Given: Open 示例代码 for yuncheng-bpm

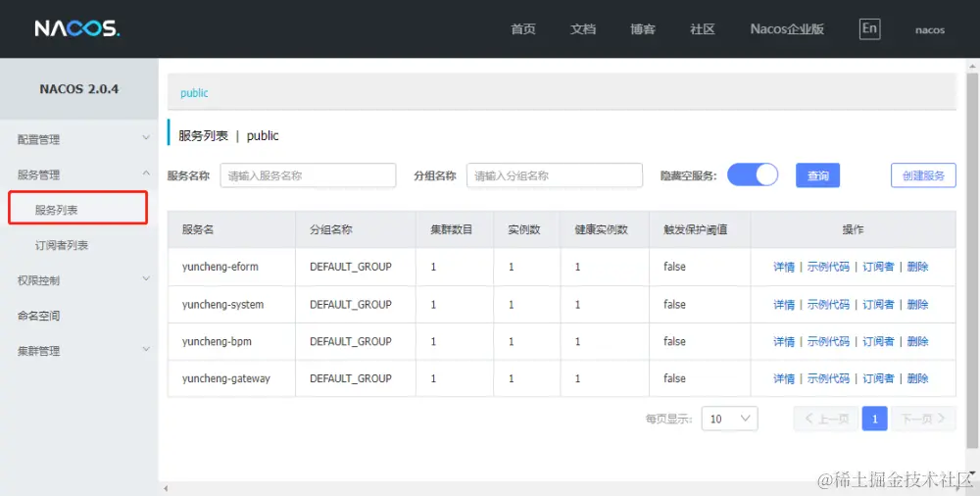Looking at the screenshot, I should [x=828, y=341].
